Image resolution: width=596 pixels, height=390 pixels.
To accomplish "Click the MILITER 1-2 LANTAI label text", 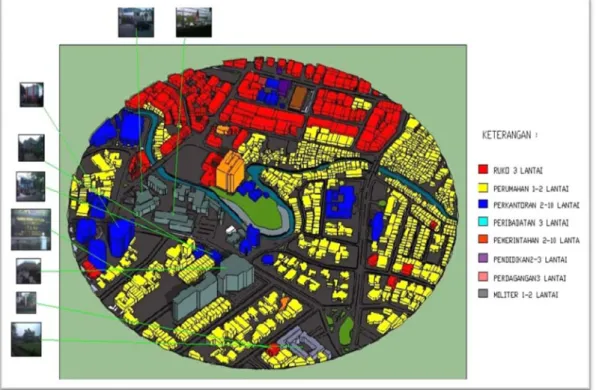I will pyautogui.click(x=526, y=295).
